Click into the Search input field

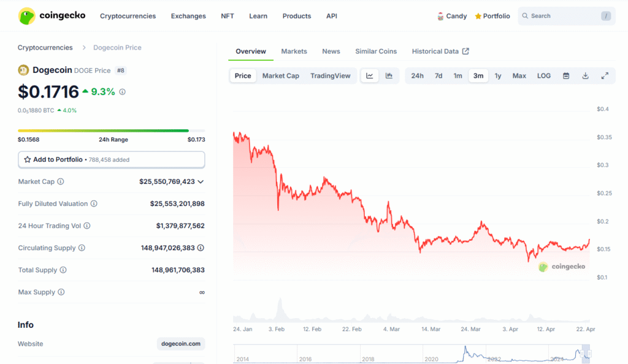566,16
